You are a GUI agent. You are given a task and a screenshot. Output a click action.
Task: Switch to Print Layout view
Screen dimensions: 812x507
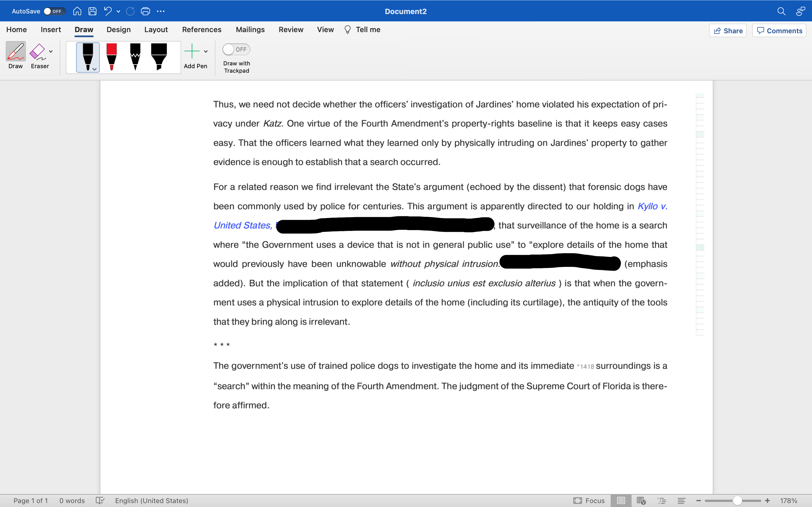(x=621, y=501)
